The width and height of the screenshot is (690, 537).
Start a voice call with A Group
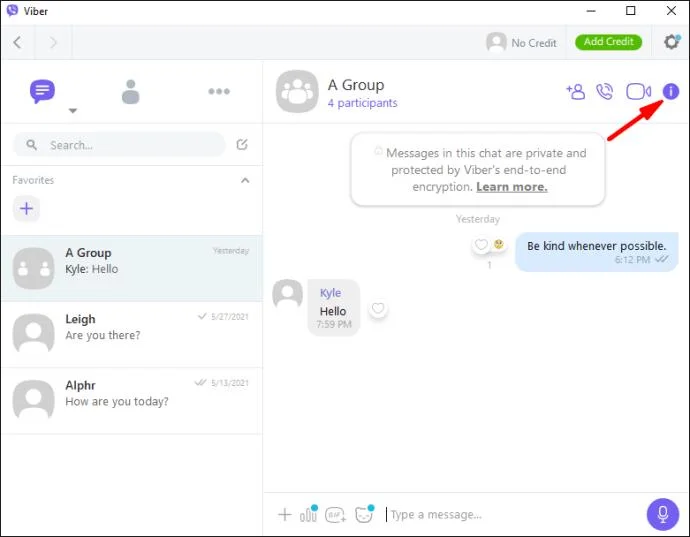pos(605,92)
